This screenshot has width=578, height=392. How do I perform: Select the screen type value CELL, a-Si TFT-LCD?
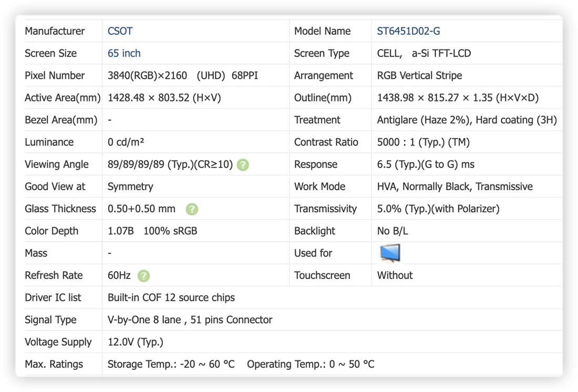(424, 53)
